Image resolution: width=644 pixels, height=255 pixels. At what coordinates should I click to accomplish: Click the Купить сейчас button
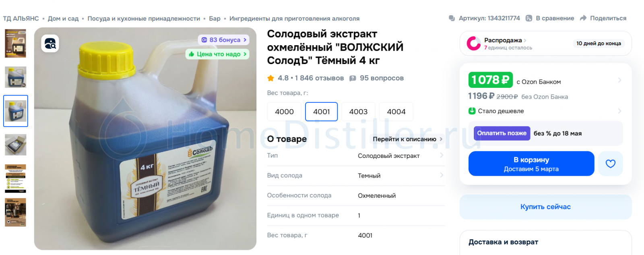tap(545, 207)
